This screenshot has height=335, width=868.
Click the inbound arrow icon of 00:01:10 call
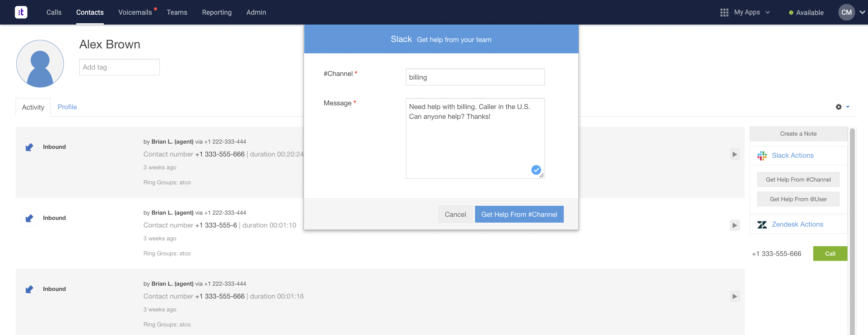point(30,218)
